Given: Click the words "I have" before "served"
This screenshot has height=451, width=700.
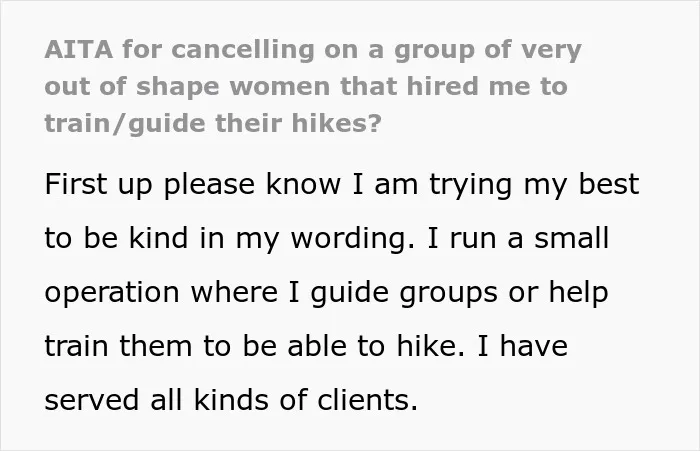Looking at the screenshot, I should point(522,346).
